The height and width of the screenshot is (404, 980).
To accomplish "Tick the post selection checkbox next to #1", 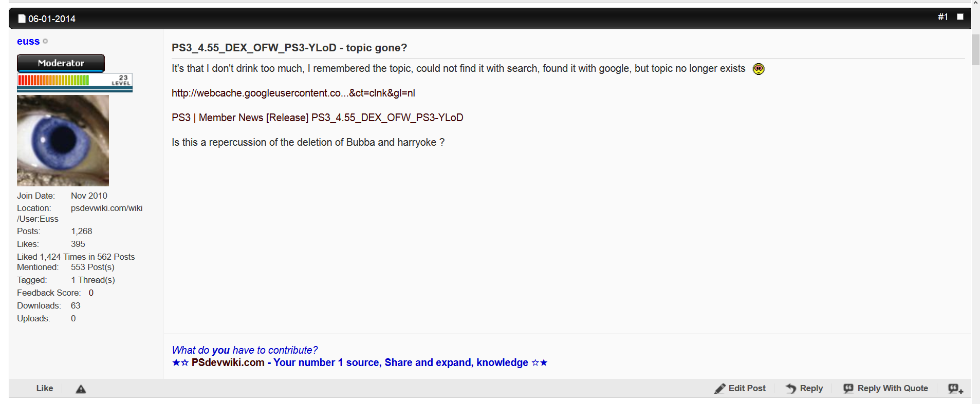I will [960, 17].
